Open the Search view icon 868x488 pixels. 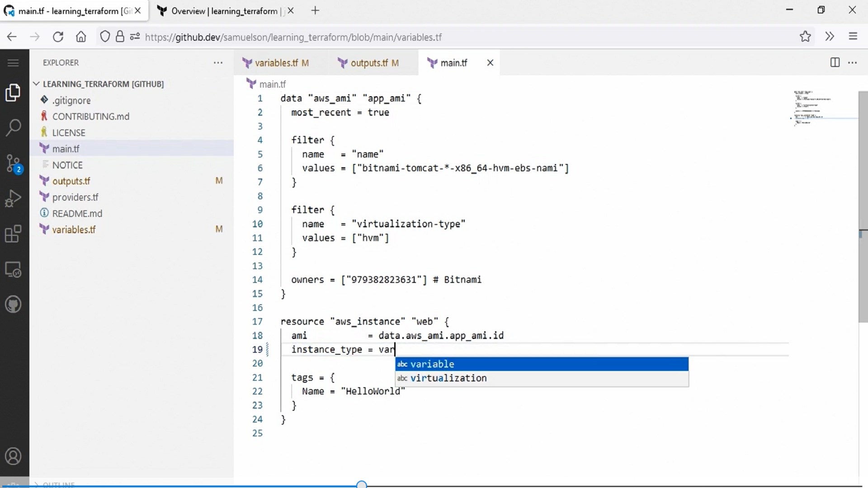pos(13,128)
